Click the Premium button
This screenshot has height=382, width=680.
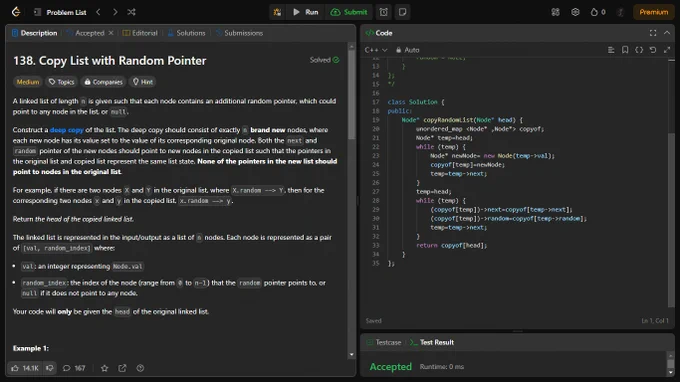pos(654,12)
